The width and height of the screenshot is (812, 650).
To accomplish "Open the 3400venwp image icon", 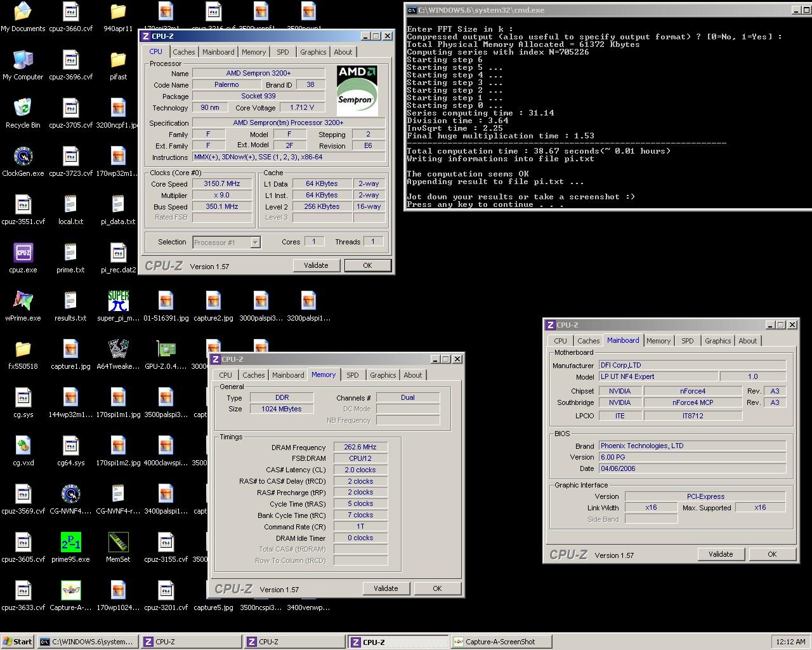I will click(308, 607).
